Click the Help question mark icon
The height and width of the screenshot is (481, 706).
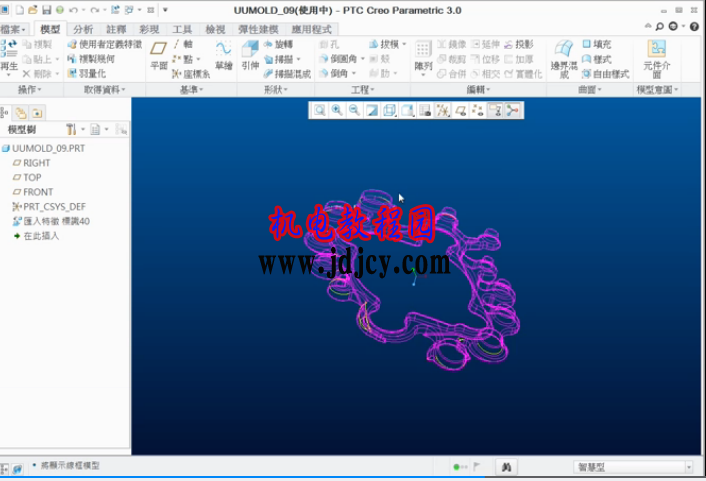click(694, 27)
